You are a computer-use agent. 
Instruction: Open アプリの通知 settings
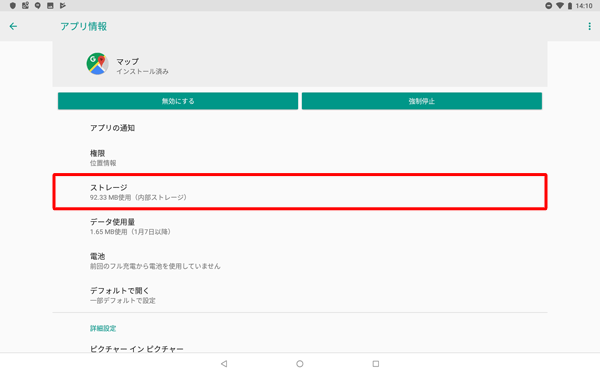pyautogui.click(x=300, y=128)
